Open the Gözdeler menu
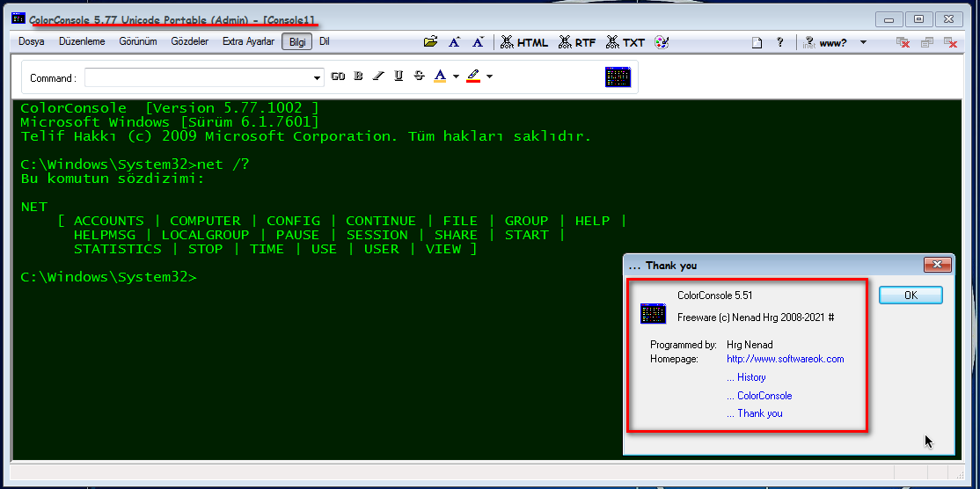The width and height of the screenshot is (980, 489). (x=189, y=42)
